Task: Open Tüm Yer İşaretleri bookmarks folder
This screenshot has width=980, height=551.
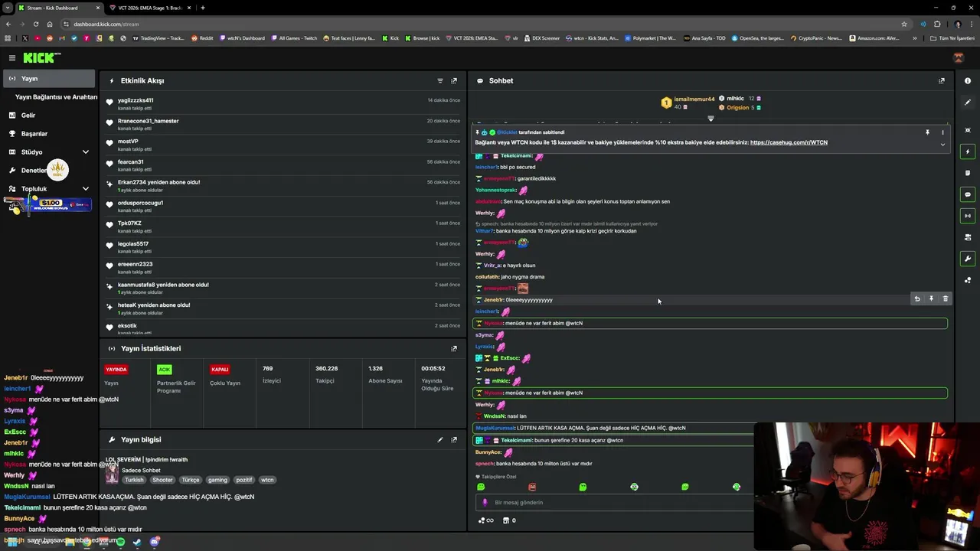Action: point(952,37)
